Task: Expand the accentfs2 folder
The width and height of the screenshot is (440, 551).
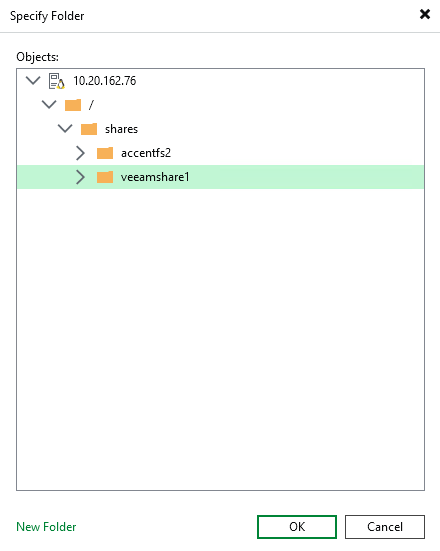Action: point(80,153)
